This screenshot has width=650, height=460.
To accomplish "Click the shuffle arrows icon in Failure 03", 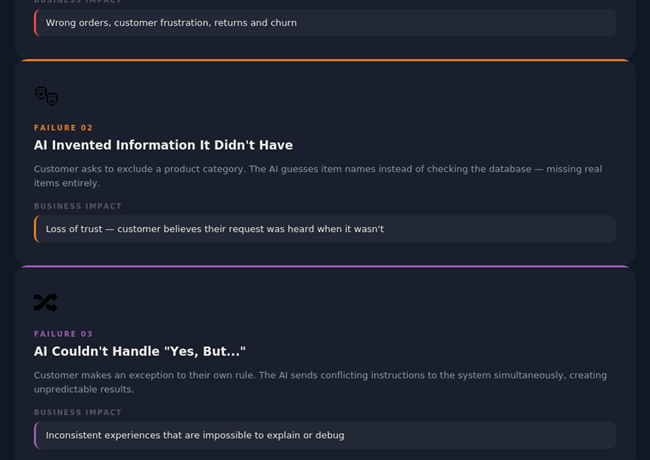I will coord(45,302).
